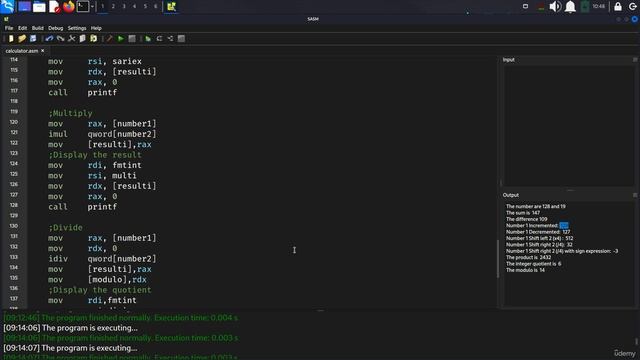Click line number 129 in the gutter
This screenshot has height=360, width=640.
(14, 215)
